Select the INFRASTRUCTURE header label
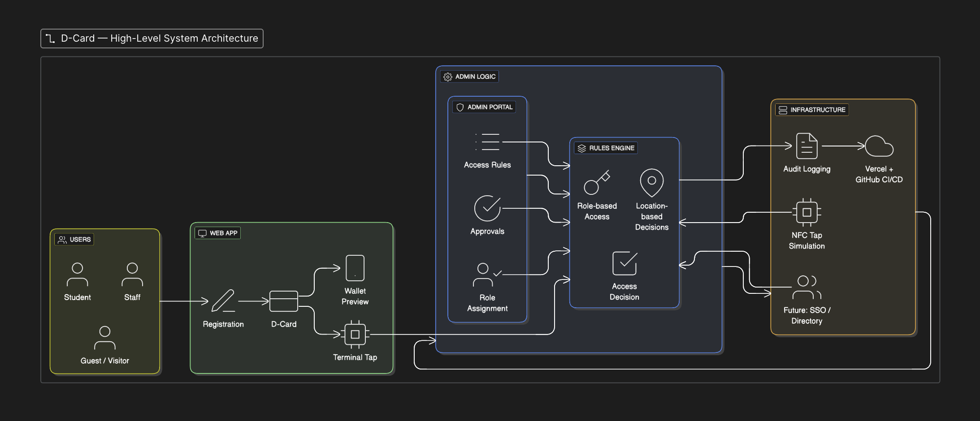This screenshot has width=980, height=421. tap(811, 110)
